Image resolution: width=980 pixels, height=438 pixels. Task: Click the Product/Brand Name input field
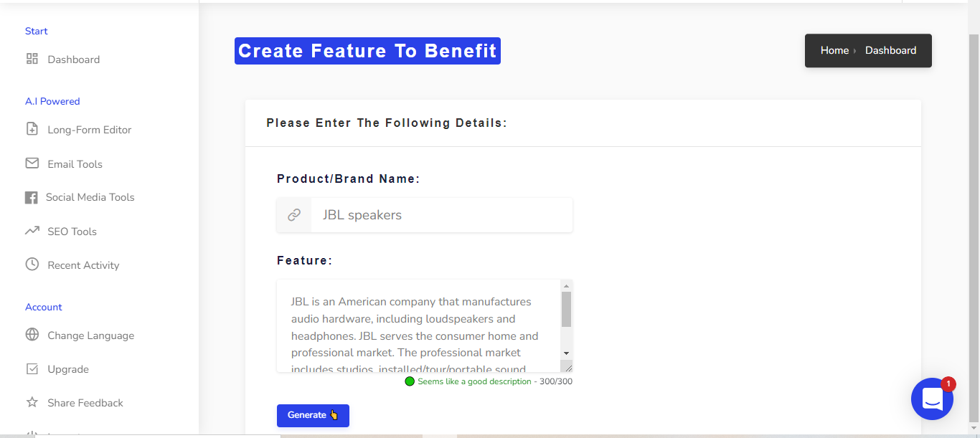pyautogui.click(x=442, y=215)
